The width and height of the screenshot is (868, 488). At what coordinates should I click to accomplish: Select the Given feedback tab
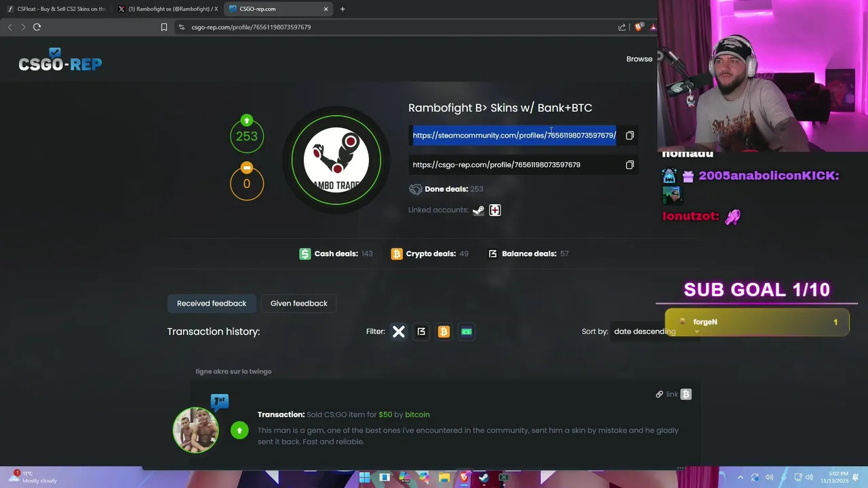pyautogui.click(x=299, y=304)
